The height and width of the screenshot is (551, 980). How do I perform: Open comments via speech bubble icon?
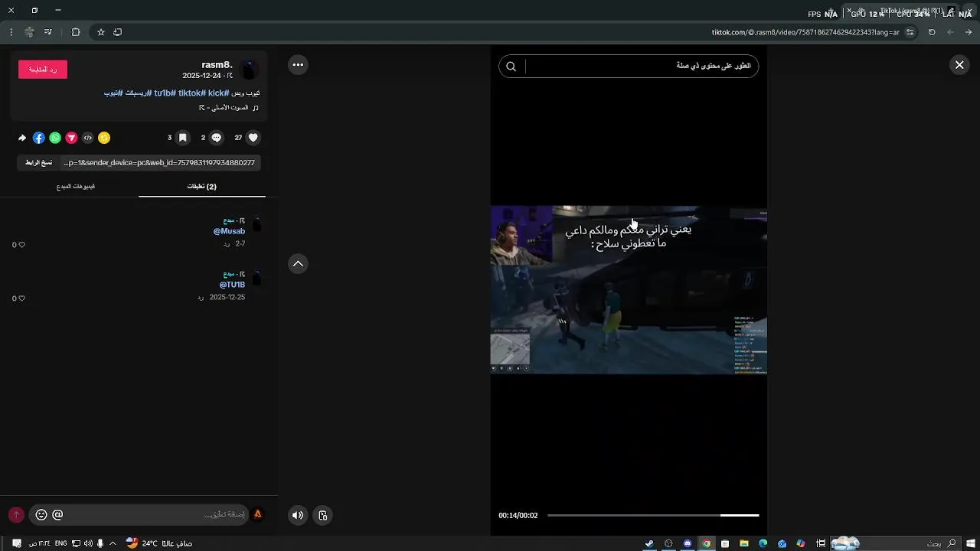click(217, 138)
